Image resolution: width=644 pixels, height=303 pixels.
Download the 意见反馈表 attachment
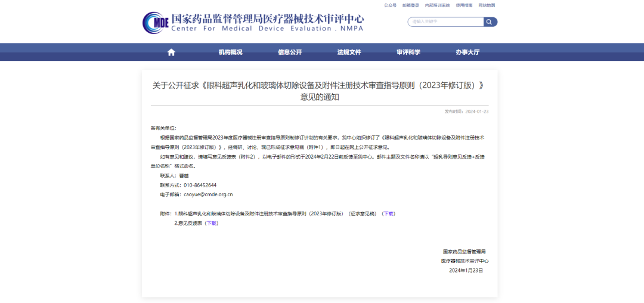click(212, 223)
